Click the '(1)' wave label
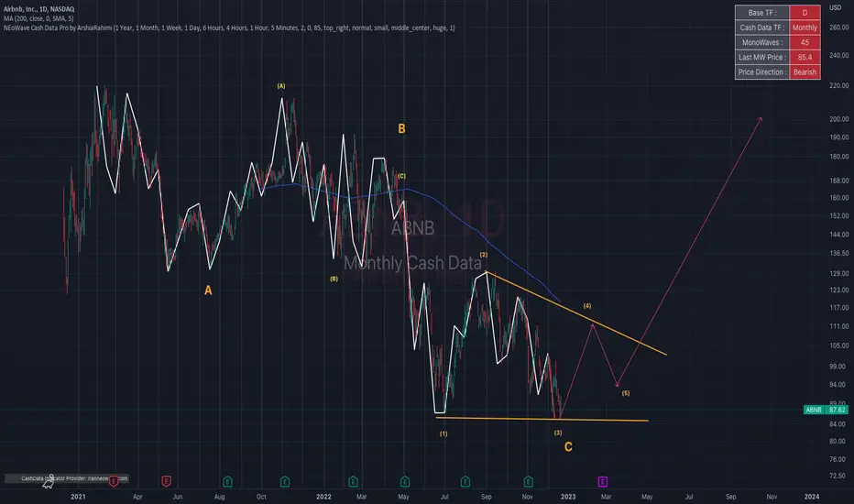This screenshot has width=854, height=504. [443, 433]
